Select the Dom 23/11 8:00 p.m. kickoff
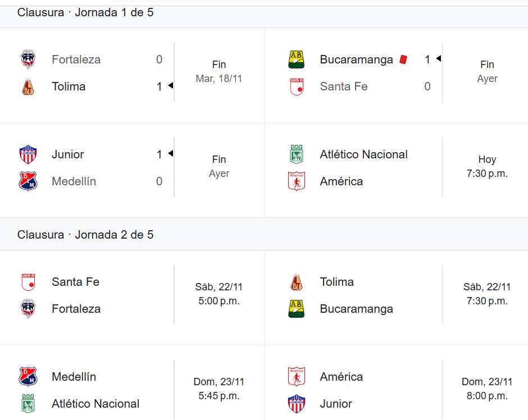Viewport: 528px width, 420px height. coord(487,389)
